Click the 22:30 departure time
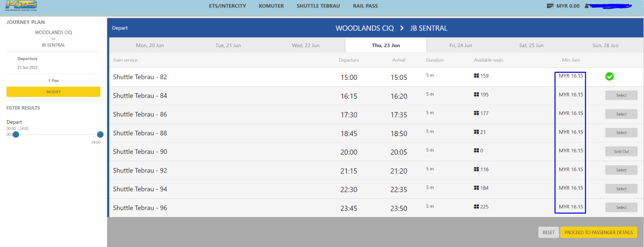The height and width of the screenshot is (247, 644). tap(349, 190)
